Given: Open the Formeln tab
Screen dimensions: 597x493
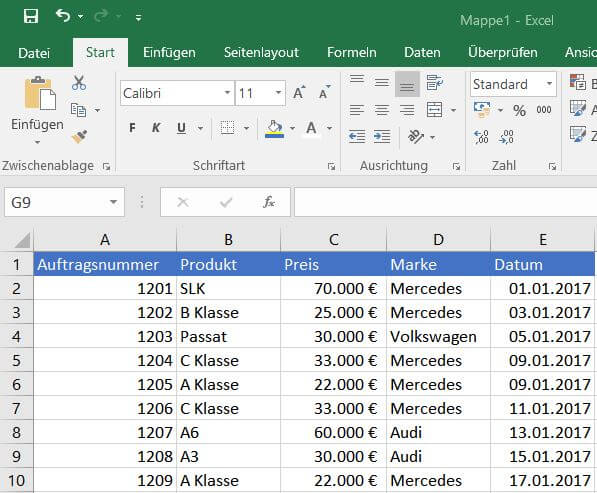Looking at the screenshot, I should pos(352,53).
